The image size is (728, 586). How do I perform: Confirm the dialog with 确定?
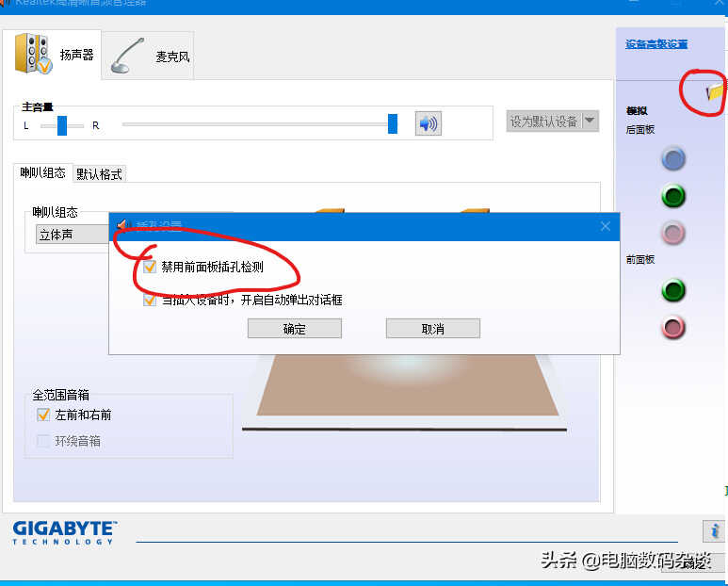[295, 329]
